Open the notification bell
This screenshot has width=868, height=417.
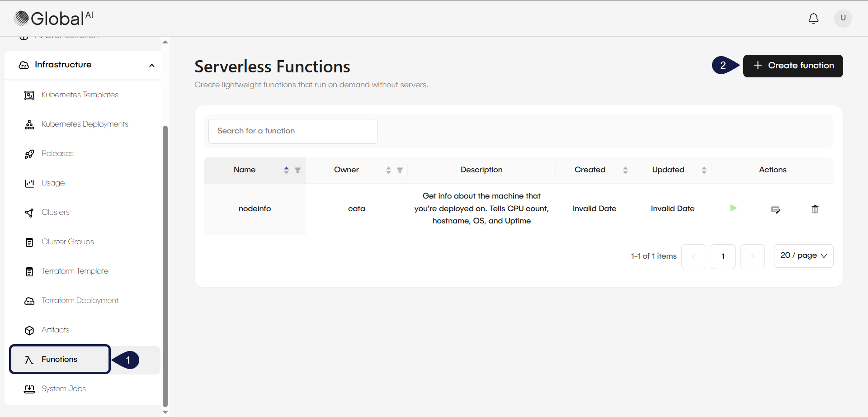pyautogui.click(x=813, y=19)
